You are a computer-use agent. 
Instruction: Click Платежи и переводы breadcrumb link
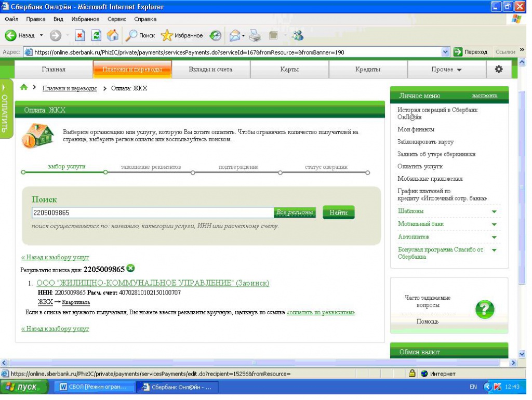point(70,88)
